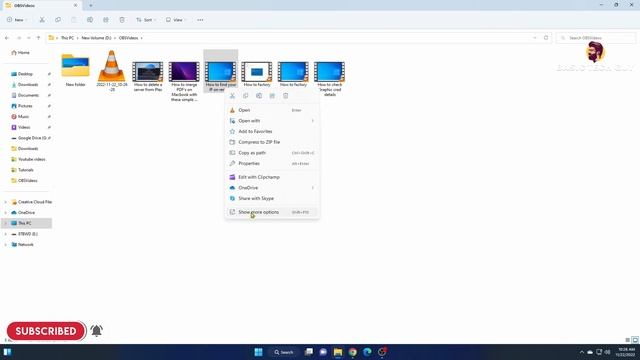The width and height of the screenshot is (640, 360).
Task: Click the Cut icon in the Explorer toolbar
Action: (42, 20)
